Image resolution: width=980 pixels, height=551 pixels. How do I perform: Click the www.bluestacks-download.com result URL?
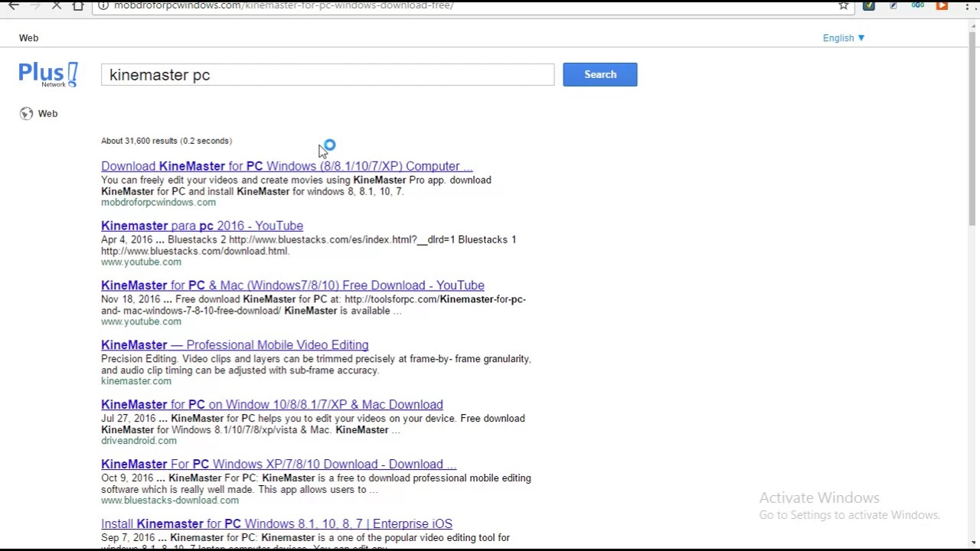[170, 500]
